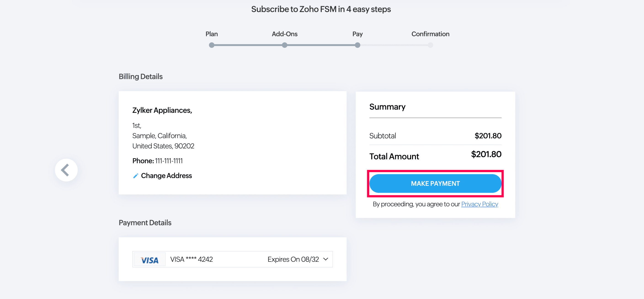Click the Total Amount $201.80 value
Image resolution: width=644 pixels, height=299 pixels.
[486, 154]
